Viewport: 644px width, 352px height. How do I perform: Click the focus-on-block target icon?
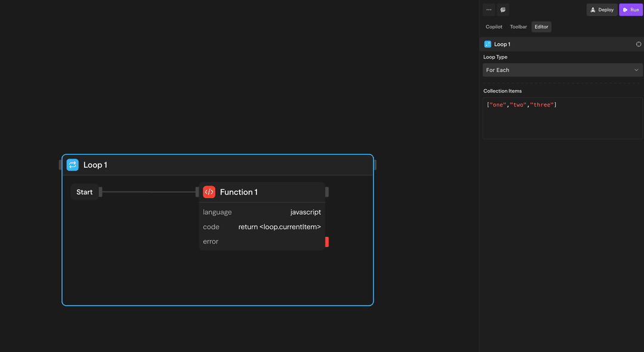pyautogui.click(x=639, y=44)
